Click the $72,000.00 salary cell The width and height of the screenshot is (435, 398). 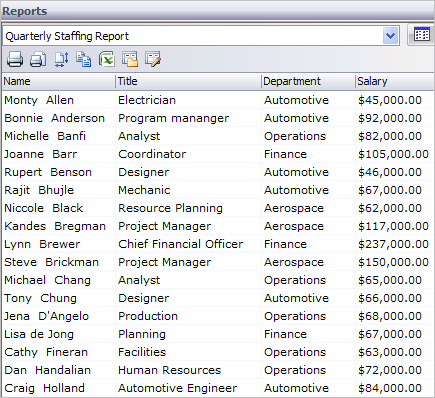(x=395, y=370)
